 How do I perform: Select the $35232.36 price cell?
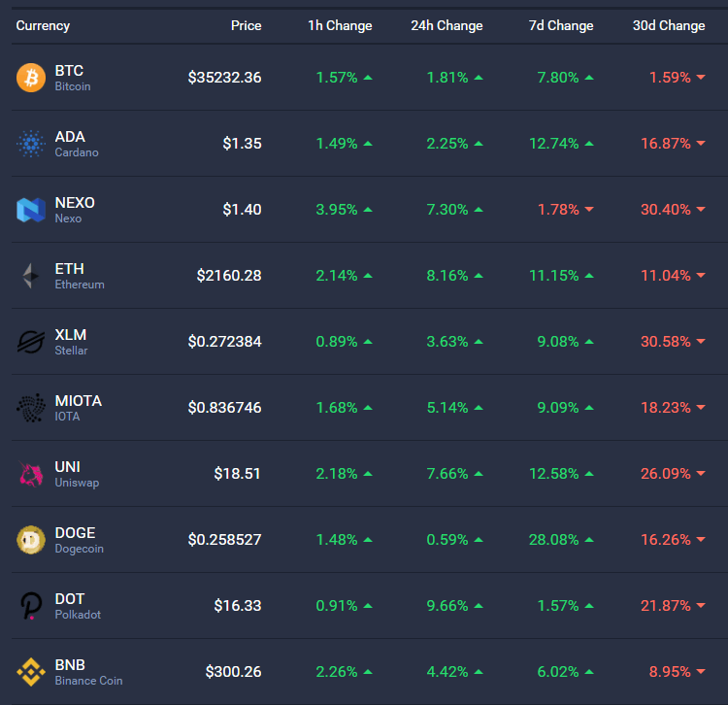pos(225,78)
